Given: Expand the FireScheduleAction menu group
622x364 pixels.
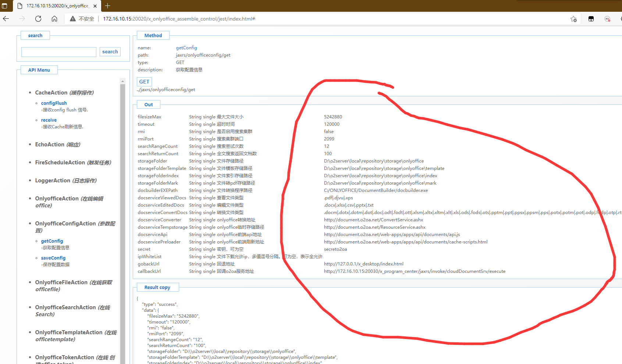Looking at the screenshot, I should point(60,163).
